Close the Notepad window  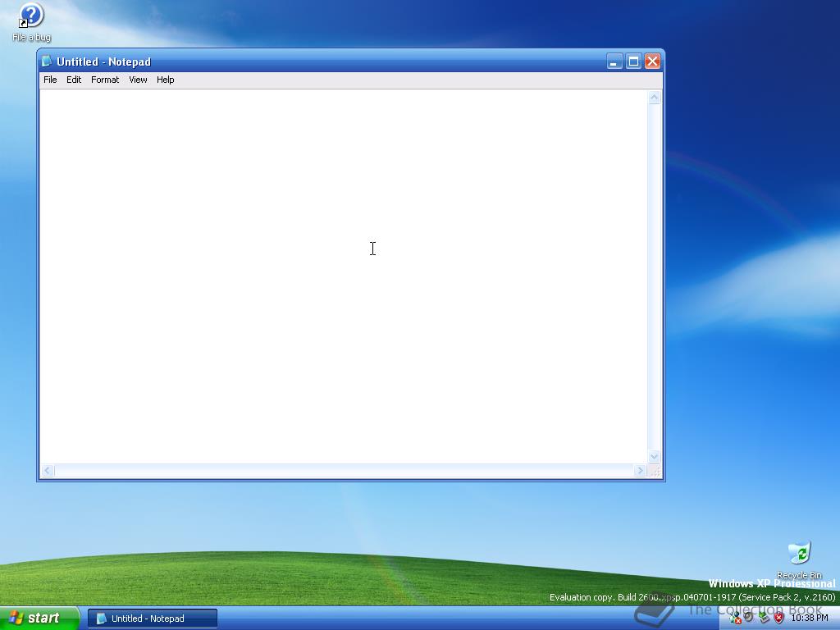(652, 62)
